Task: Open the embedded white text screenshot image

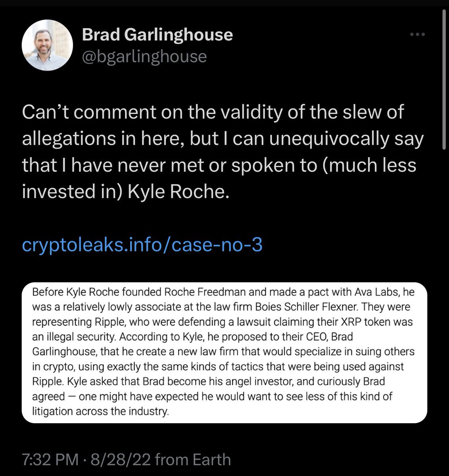Action: pyautogui.click(x=224, y=352)
